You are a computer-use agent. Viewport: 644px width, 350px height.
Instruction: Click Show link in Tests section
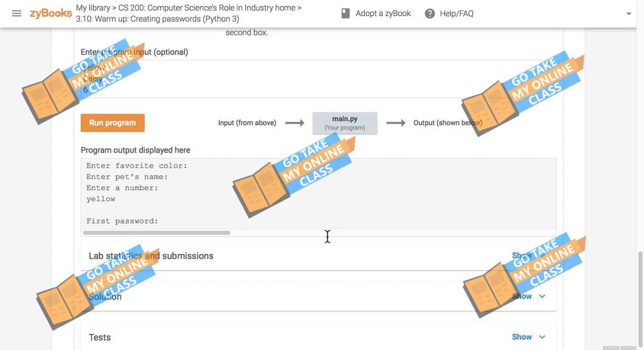tap(522, 337)
